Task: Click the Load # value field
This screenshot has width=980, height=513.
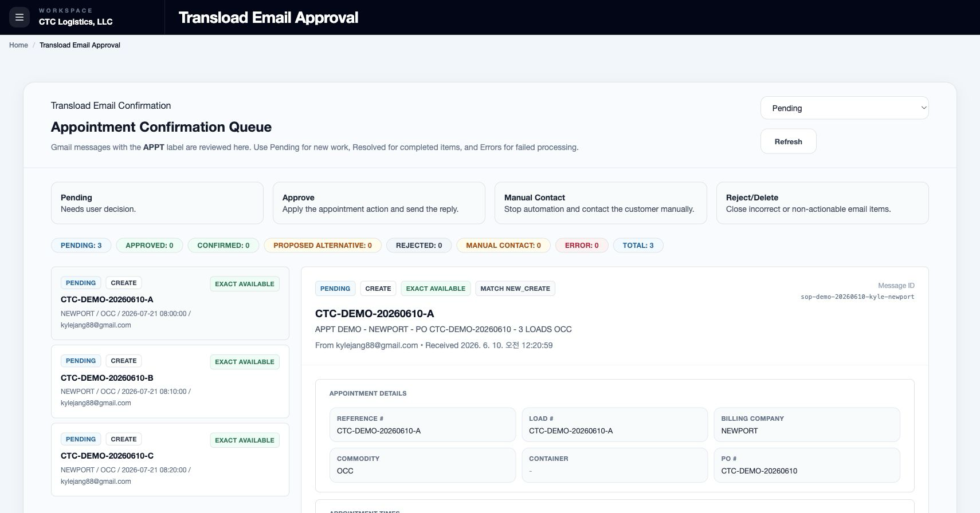Action: pyautogui.click(x=614, y=425)
